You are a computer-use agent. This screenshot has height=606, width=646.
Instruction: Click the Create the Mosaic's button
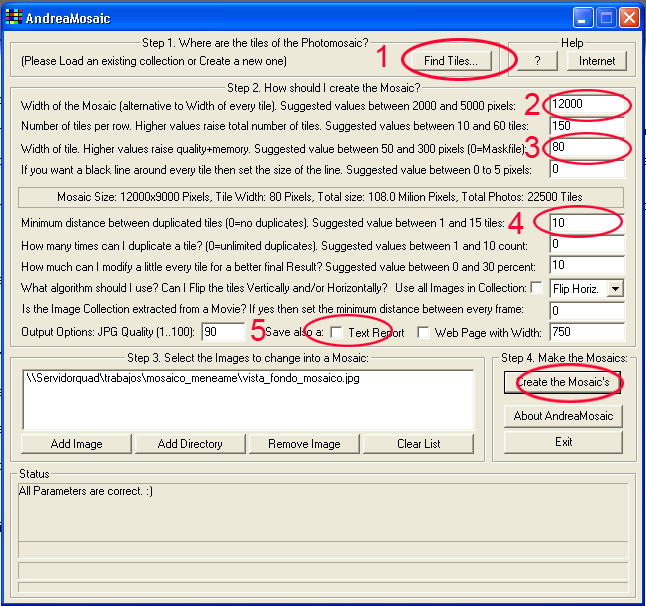coord(562,382)
